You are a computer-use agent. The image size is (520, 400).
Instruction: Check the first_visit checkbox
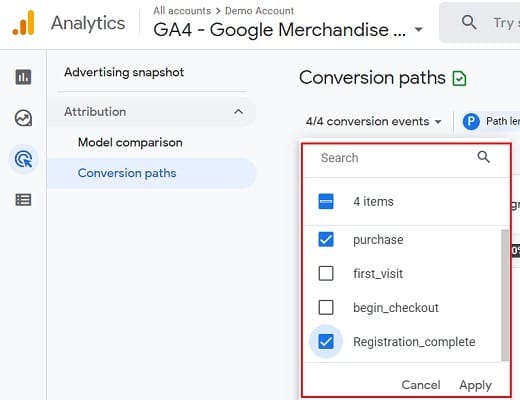pos(326,273)
